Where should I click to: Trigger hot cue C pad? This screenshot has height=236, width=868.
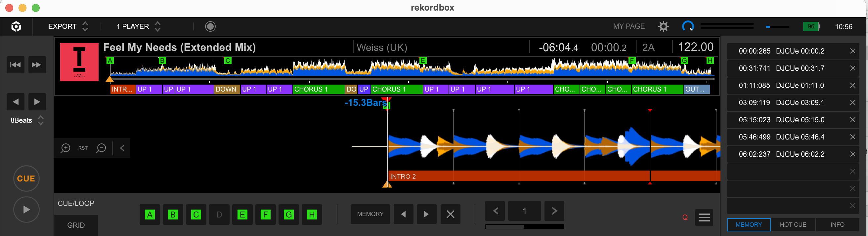(196, 215)
